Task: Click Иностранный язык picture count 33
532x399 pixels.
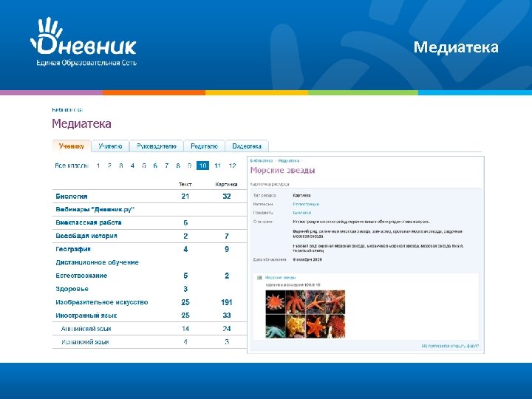Action: [227, 316]
